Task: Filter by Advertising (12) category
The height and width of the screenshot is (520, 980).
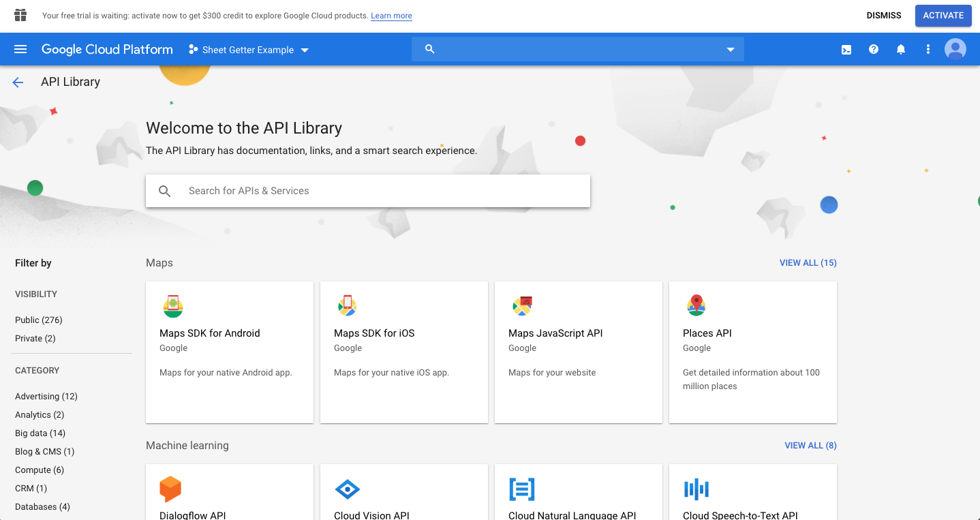Action: (x=46, y=397)
